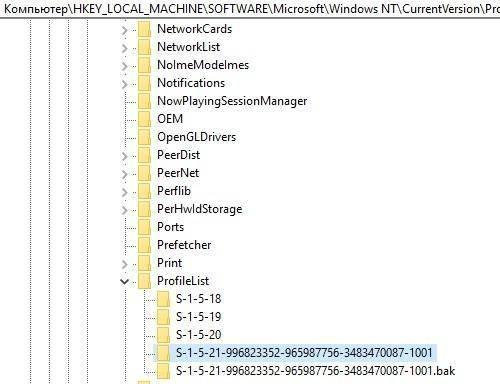Click the Print folder icon
The image size is (500, 384).
click(x=144, y=263)
